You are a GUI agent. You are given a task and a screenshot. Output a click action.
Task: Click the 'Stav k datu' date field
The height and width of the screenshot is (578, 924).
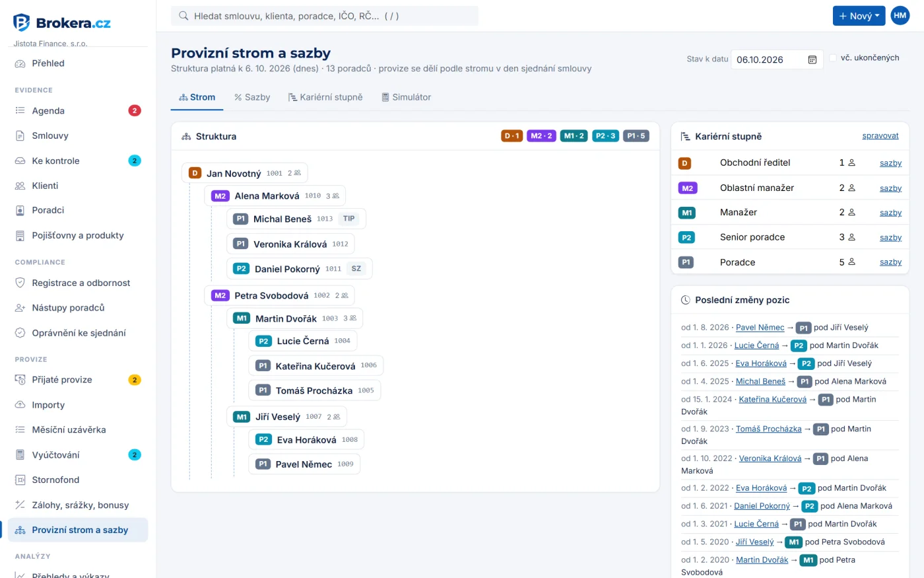777,59
